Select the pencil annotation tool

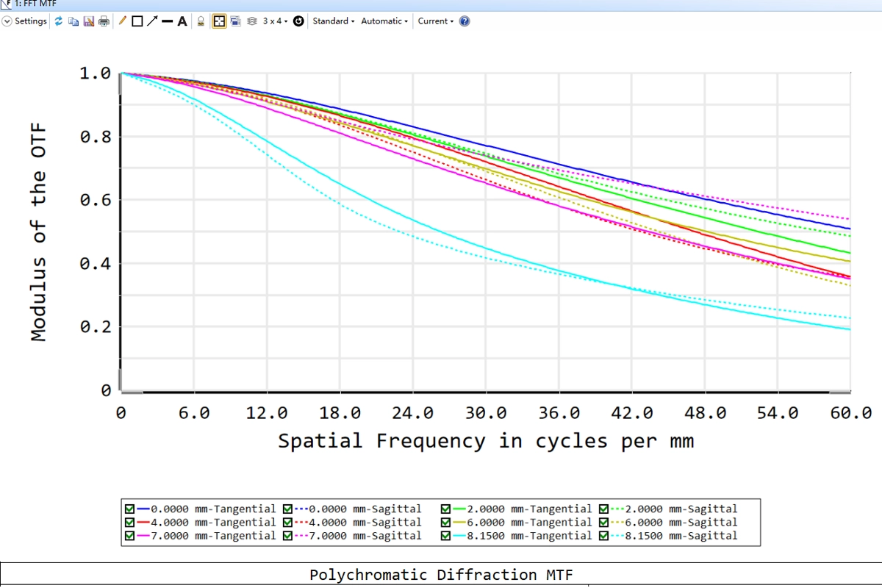pyautogui.click(x=123, y=21)
